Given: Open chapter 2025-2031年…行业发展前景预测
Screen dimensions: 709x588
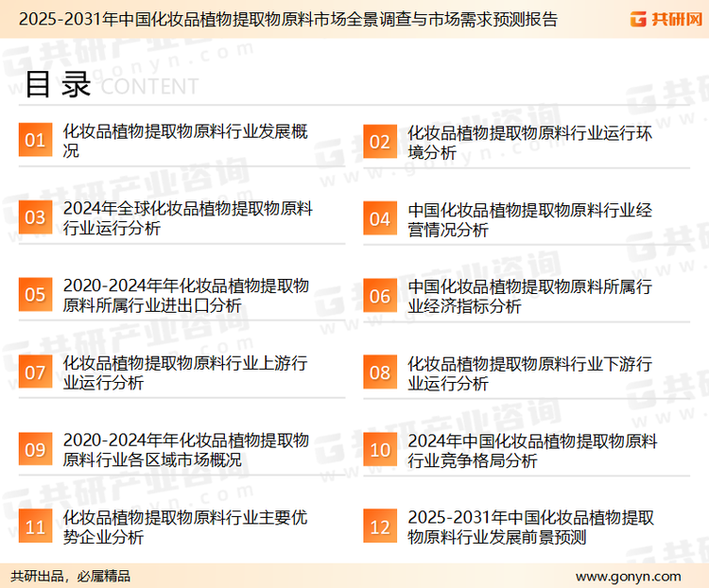Looking at the screenshot, I should (x=531, y=527).
